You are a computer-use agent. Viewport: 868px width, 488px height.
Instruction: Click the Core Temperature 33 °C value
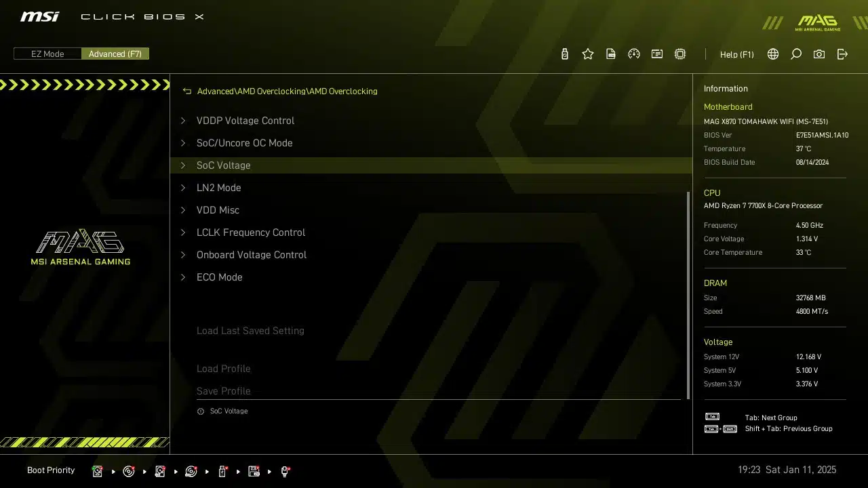pos(804,252)
